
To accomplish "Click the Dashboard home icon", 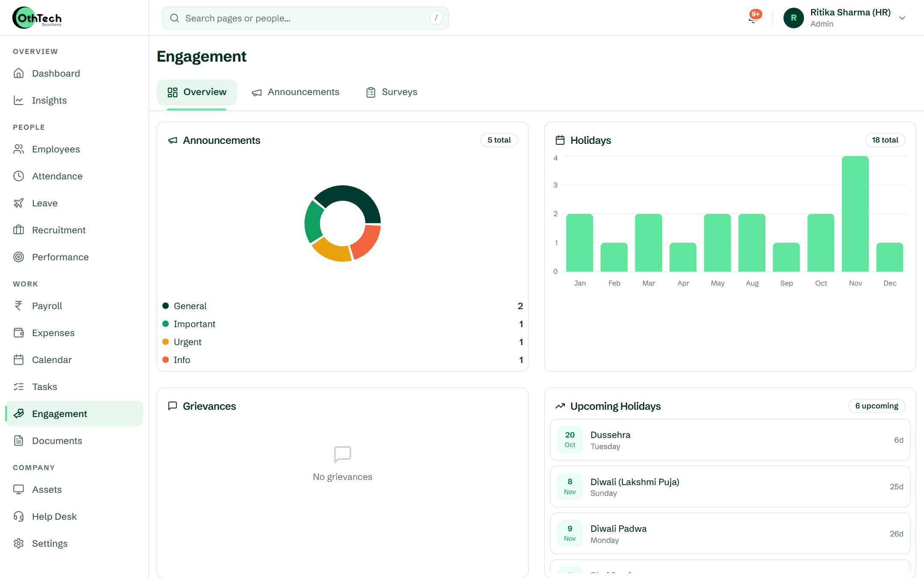I will pyautogui.click(x=18, y=73).
